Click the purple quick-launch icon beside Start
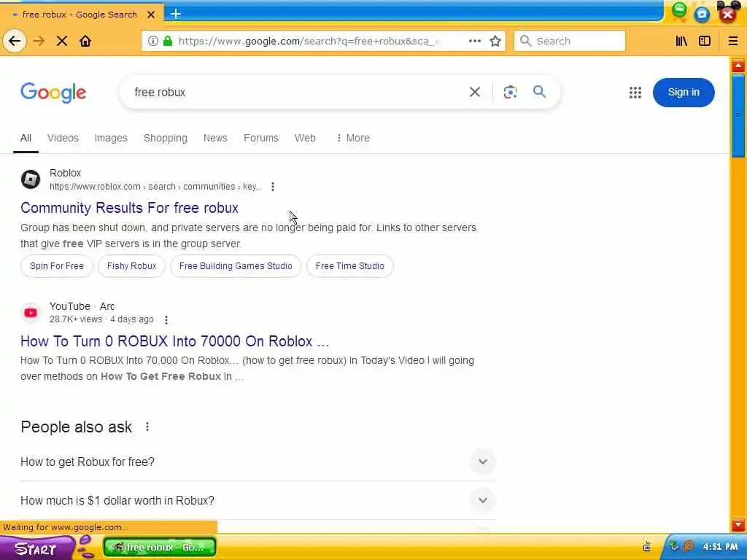Viewport: 747px width, 560px height. click(x=85, y=547)
